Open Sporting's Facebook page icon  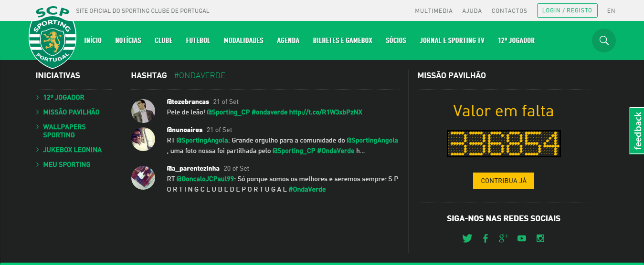[x=485, y=238]
